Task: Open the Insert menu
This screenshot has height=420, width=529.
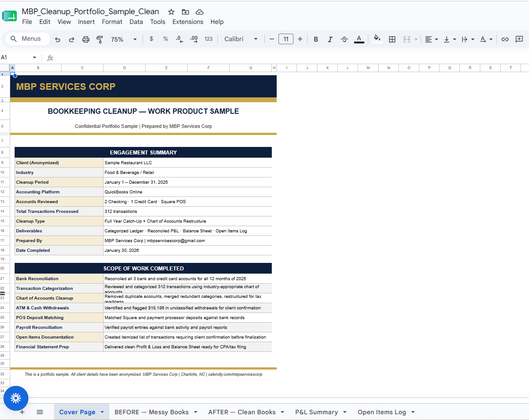Action: (86, 22)
